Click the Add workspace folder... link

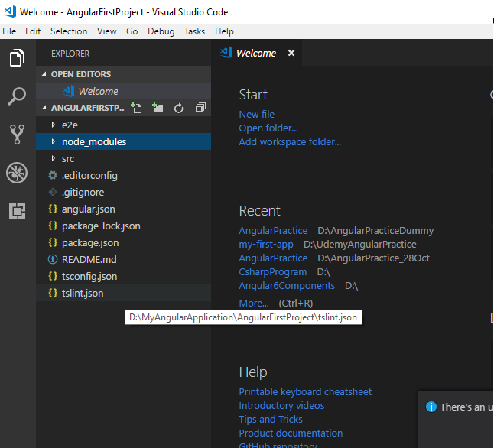click(290, 141)
